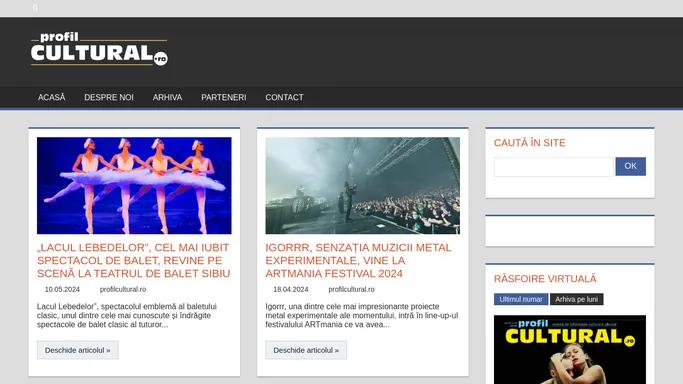Open the CONTACT page link

tap(284, 98)
